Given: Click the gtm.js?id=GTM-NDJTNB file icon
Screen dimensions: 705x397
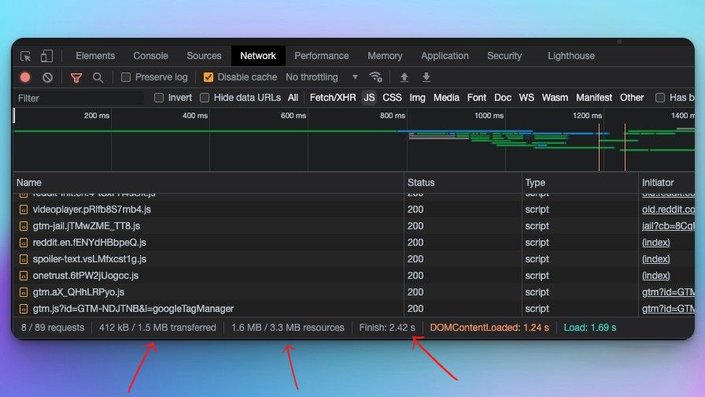Looking at the screenshot, I should [x=23, y=309].
